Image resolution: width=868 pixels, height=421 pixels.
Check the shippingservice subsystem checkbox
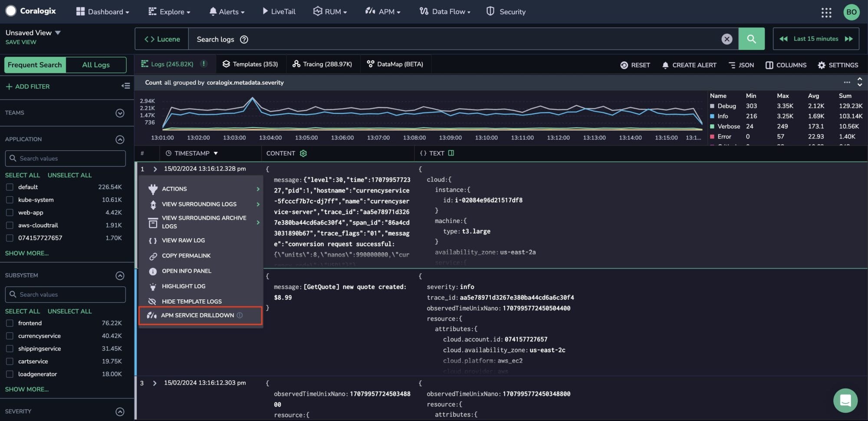pyautogui.click(x=10, y=349)
